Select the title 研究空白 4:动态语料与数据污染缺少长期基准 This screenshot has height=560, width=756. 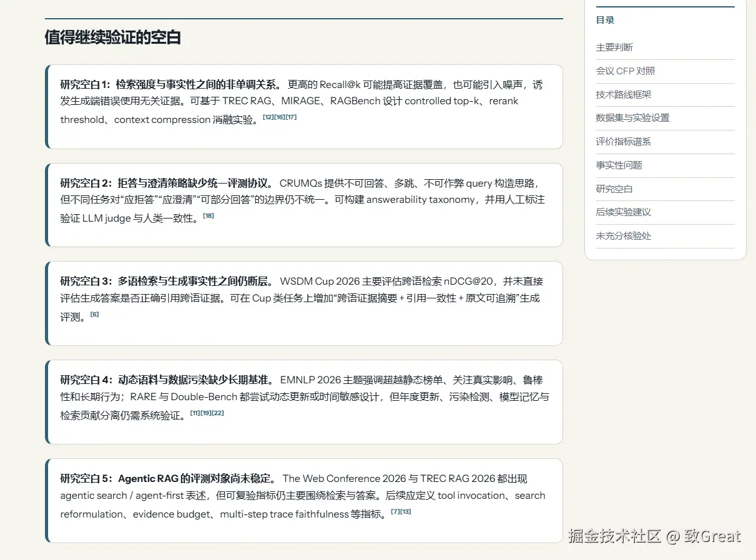tap(168, 380)
